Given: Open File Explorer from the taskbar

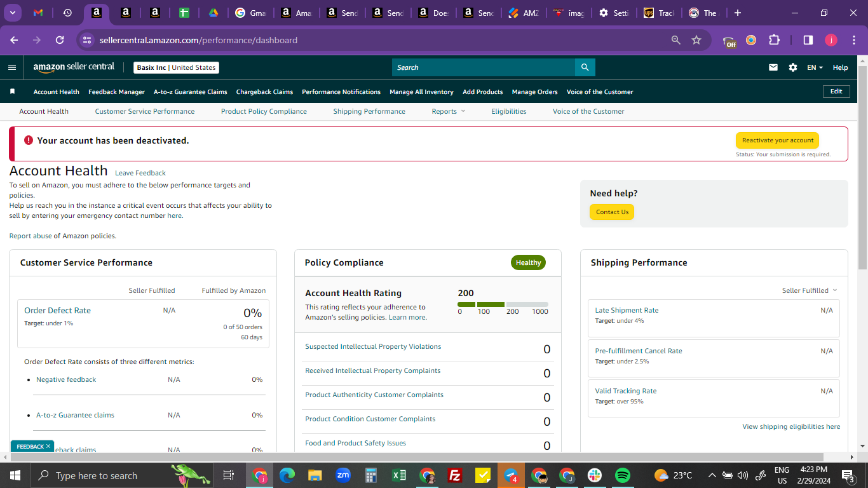Looking at the screenshot, I should (x=315, y=475).
